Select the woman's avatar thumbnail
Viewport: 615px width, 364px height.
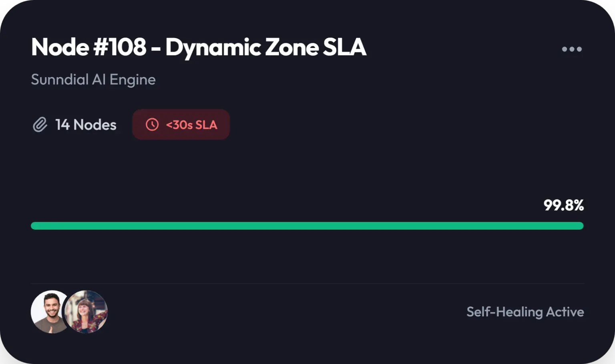(86, 312)
